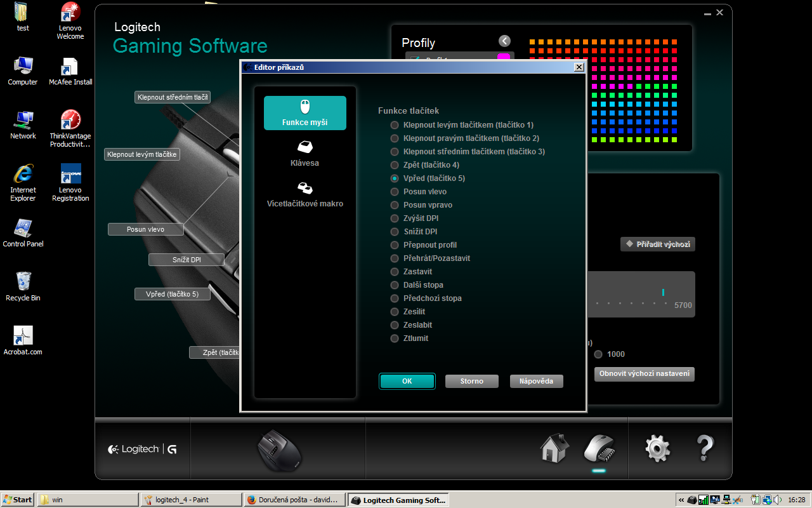Viewport: 812px width, 508px height.
Task: Open on-board mouse customization icon
Action: click(599, 449)
